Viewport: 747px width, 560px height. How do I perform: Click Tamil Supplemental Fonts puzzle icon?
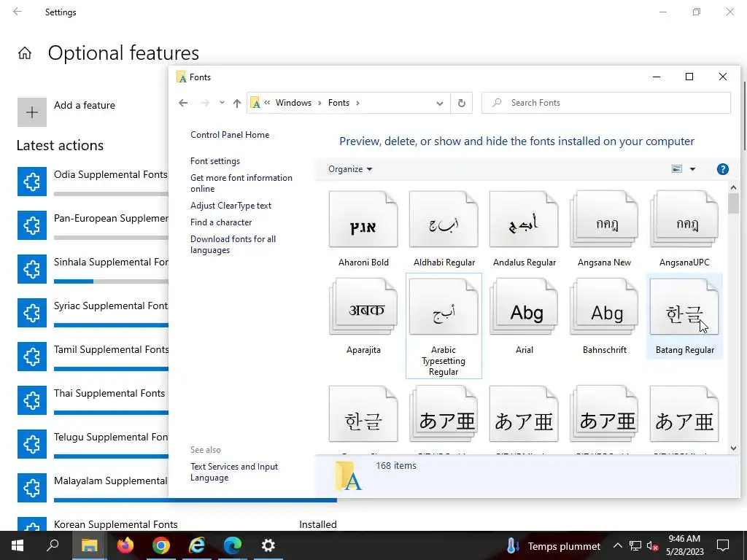[x=32, y=356]
